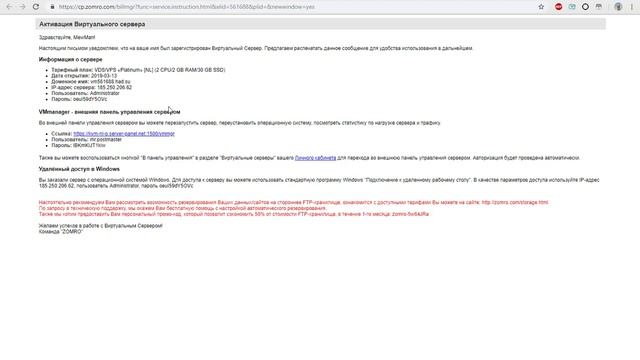This screenshot has height=360, width=640.
Task: View site security padlock info
Action: [x=52, y=7]
